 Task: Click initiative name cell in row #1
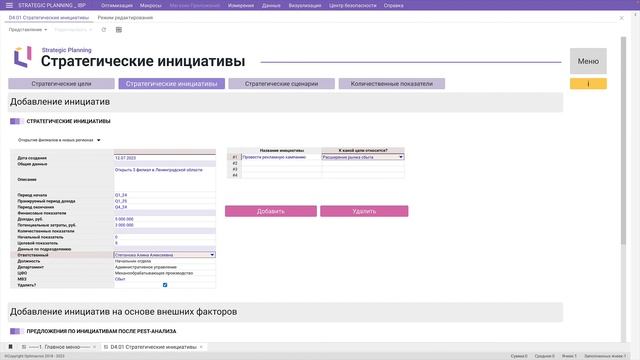281,157
